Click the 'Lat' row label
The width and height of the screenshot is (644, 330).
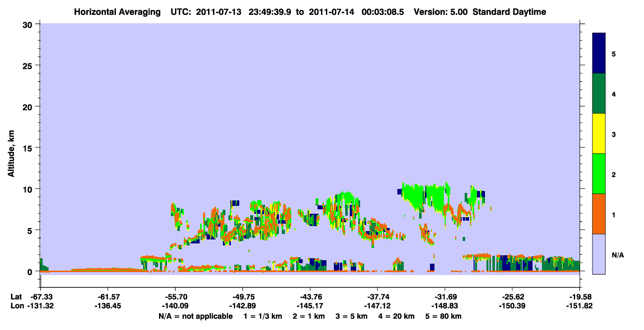(x=16, y=297)
